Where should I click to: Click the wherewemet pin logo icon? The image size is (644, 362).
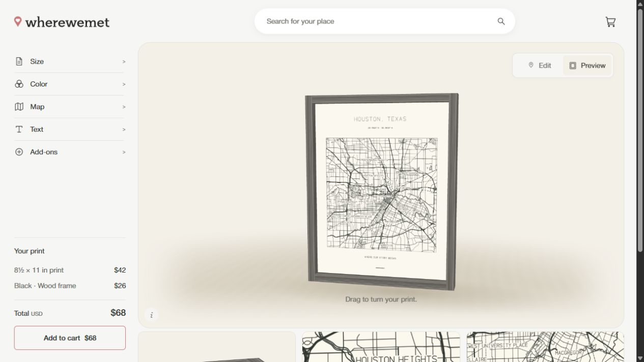18,21
